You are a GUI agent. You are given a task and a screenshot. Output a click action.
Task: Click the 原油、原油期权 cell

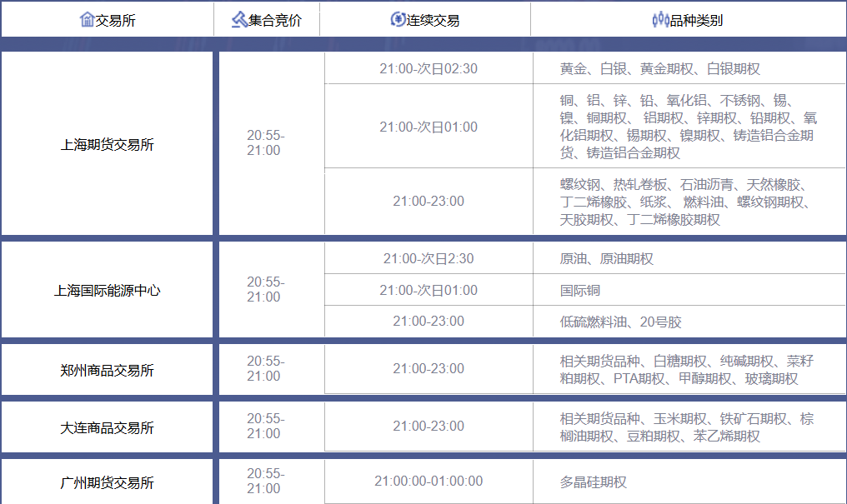click(x=689, y=258)
